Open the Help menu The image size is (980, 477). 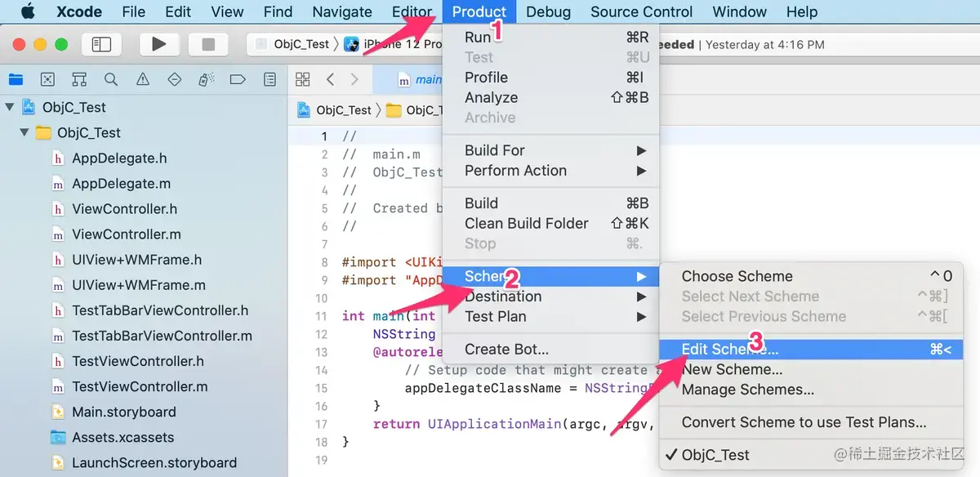tap(802, 11)
